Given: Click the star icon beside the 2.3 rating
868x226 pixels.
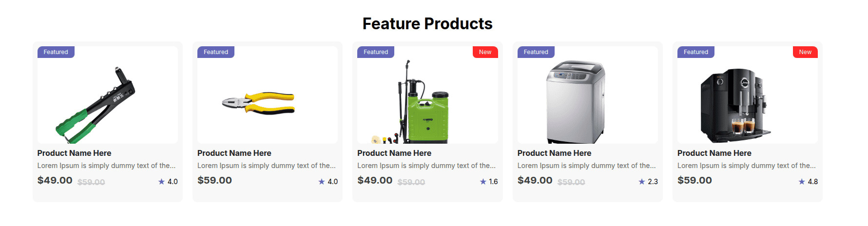Looking at the screenshot, I should (642, 182).
